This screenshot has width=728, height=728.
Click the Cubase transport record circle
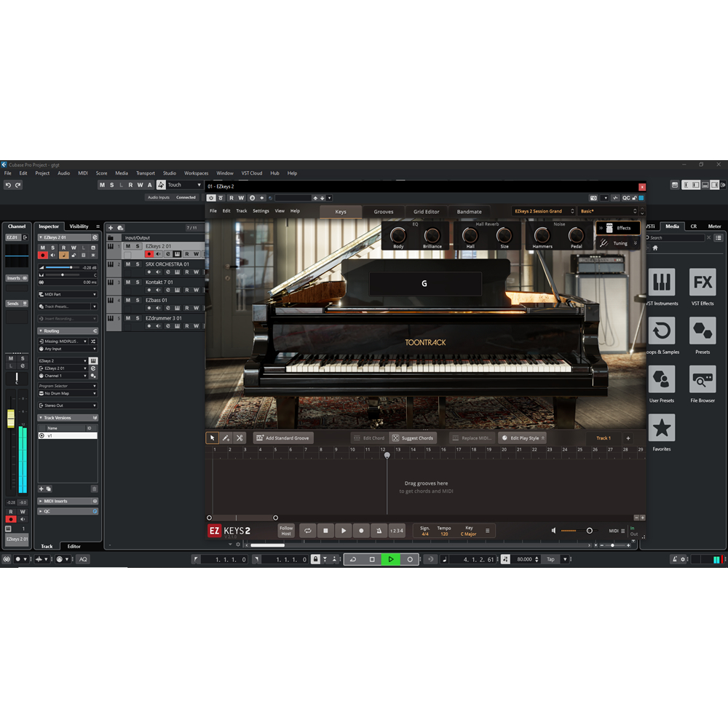pyautogui.click(x=410, y=559)
